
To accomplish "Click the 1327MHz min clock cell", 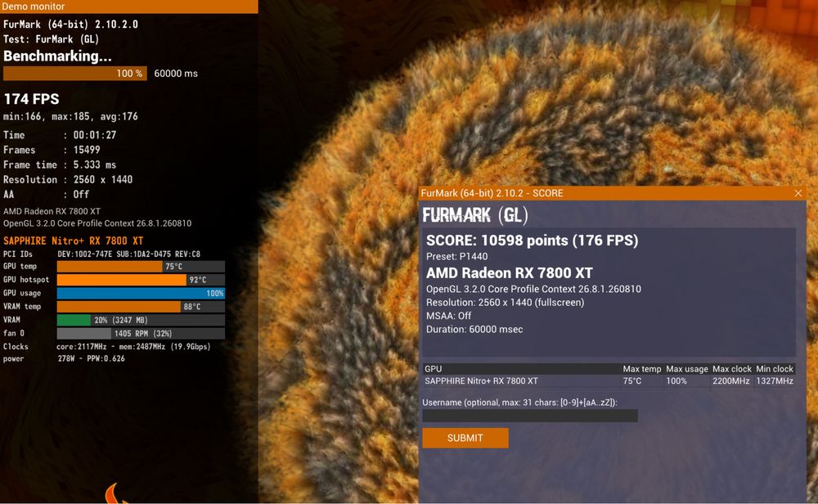I will click(775, 381).
